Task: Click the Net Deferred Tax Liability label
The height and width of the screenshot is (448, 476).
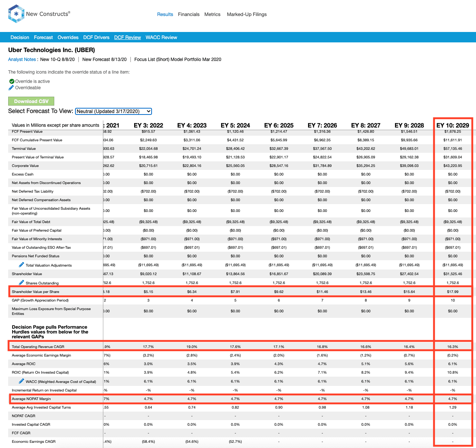Action: coord(33,191)
